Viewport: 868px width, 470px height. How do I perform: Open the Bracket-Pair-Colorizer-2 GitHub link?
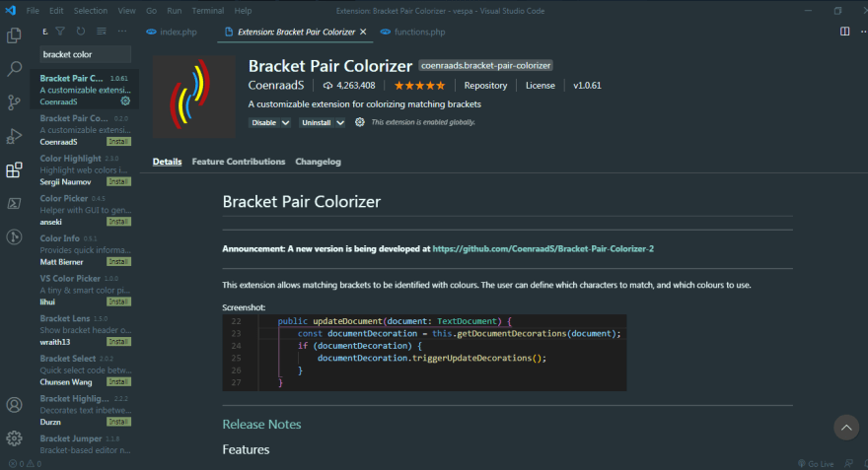pyautogui.click(x=543, y=249)
